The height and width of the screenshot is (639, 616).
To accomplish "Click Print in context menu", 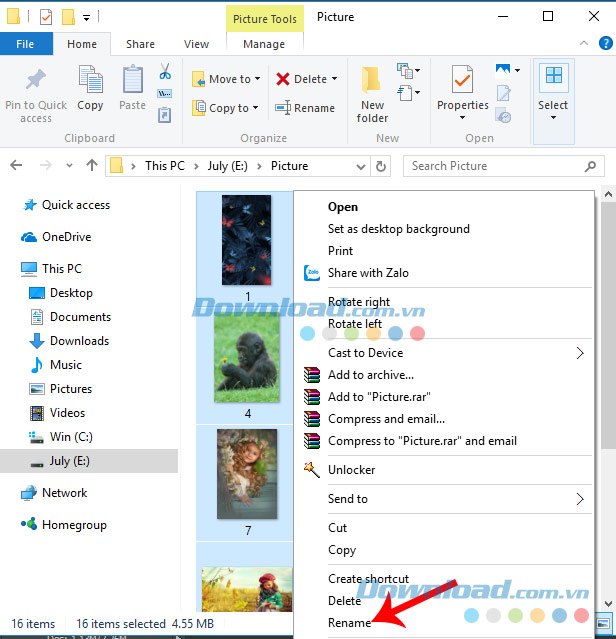I will [340, 251].
